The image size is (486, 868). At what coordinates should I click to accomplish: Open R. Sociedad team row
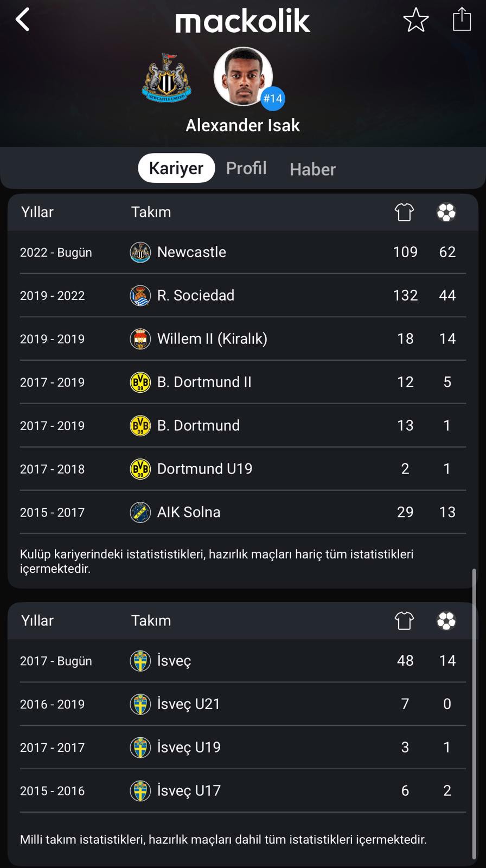(x=243, y=296)
